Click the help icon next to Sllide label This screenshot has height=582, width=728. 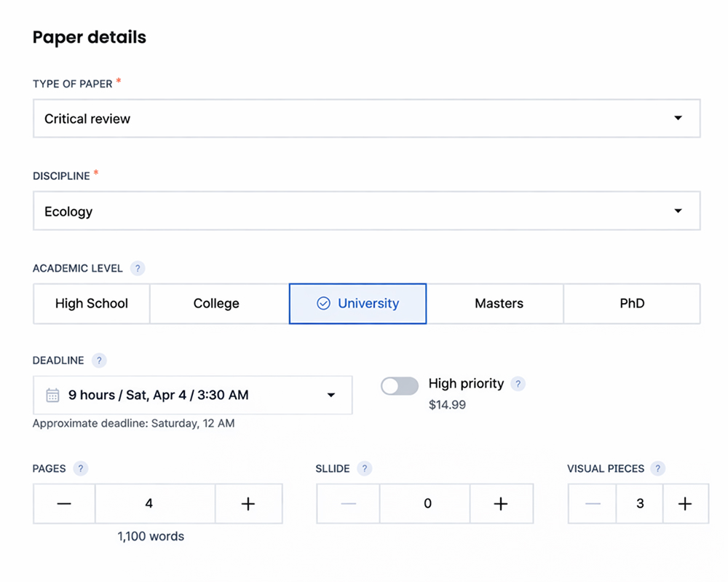click(x=364, y=468)
